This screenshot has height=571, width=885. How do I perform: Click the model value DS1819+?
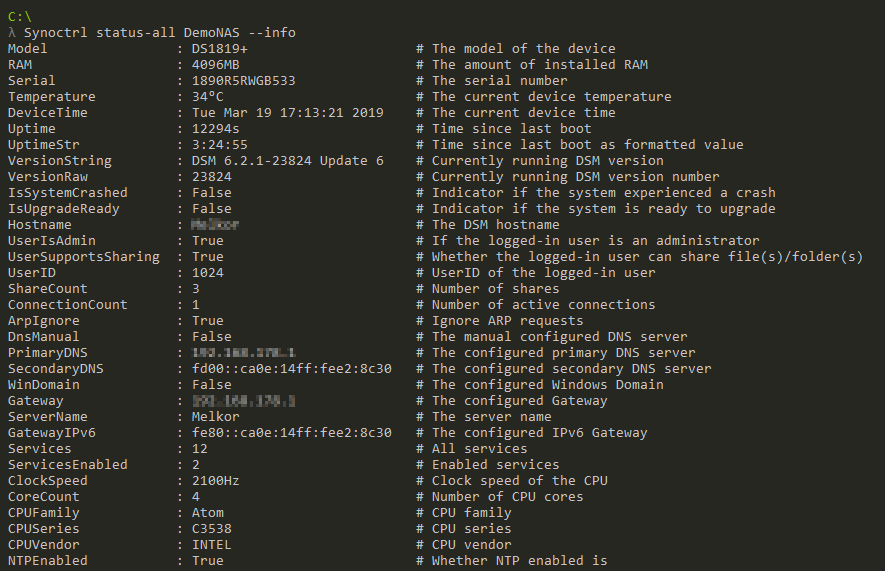pos(219,49)
